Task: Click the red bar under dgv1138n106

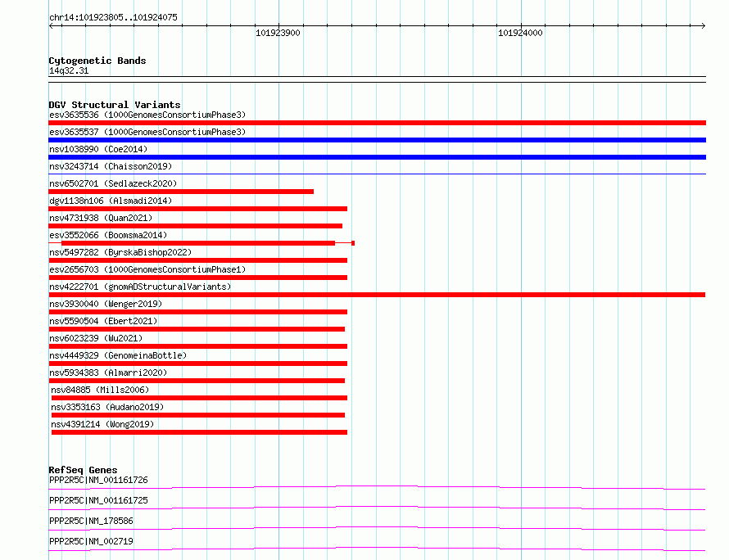Action: tap(197, 209)
